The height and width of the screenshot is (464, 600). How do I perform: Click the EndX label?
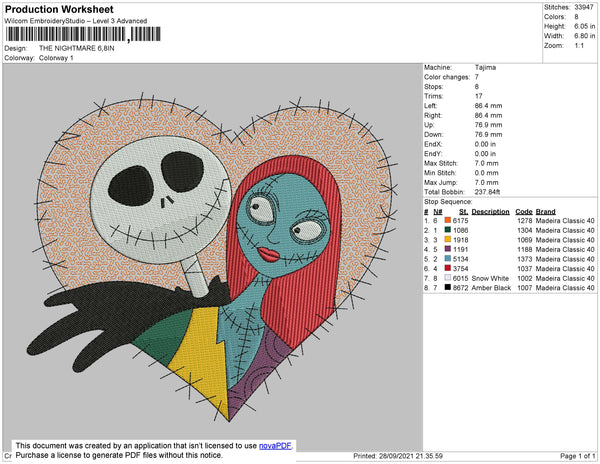(433, 144)
